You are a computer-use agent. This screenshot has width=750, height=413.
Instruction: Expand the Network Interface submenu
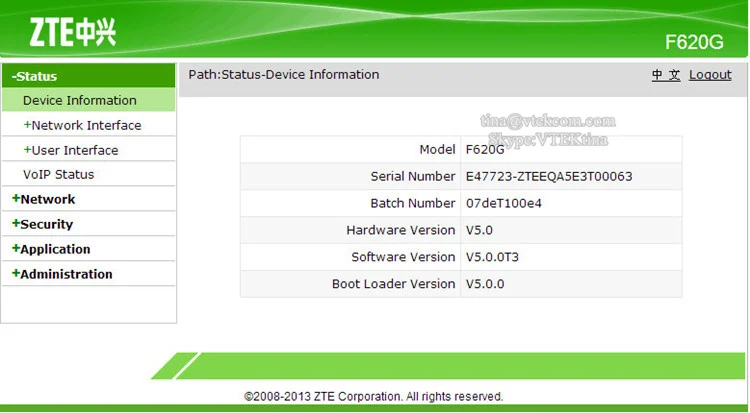point(83,125)
